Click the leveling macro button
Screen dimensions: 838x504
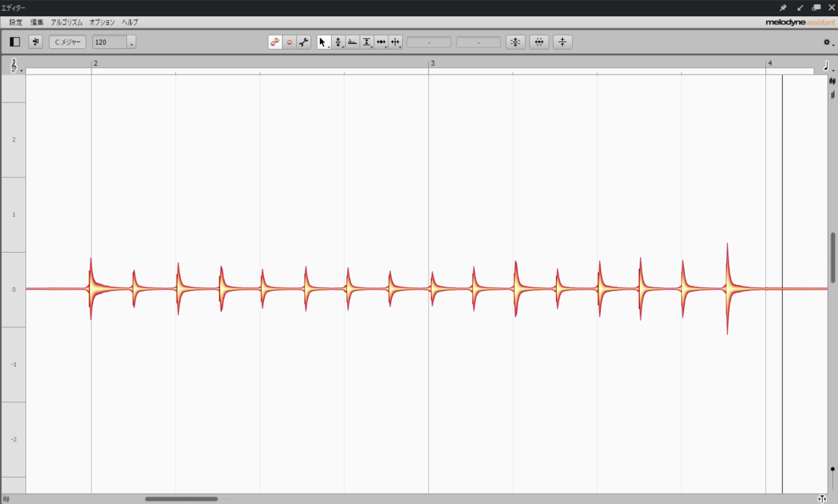click(563, 42)
